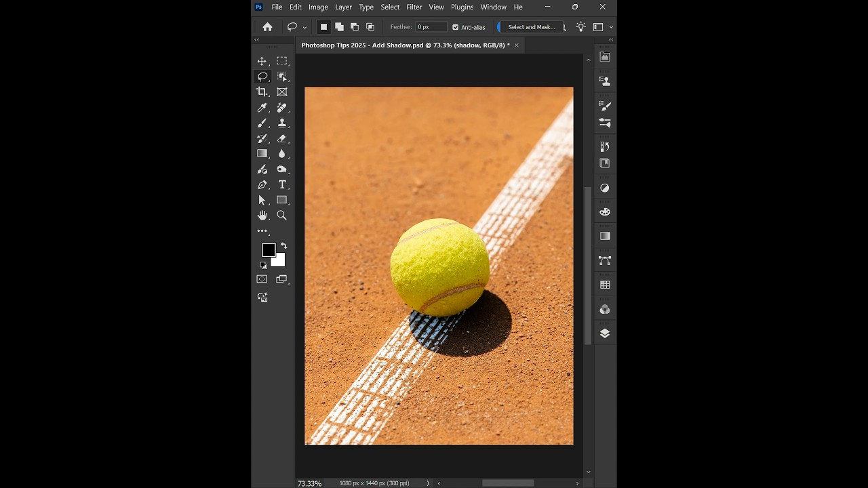Select the Gradient tool

pos(262,153)
